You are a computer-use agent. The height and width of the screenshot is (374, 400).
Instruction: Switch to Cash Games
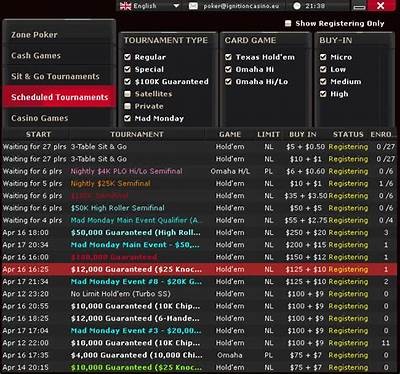point(59,55)
